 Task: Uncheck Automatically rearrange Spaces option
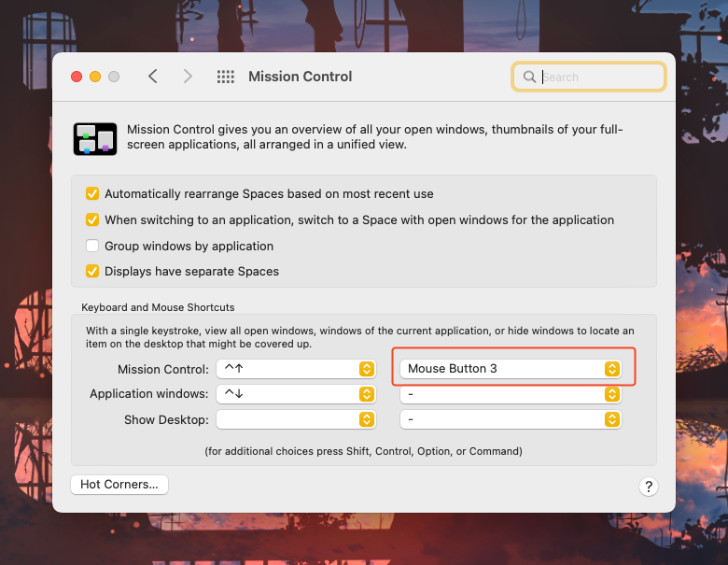(x=92, y=193)
